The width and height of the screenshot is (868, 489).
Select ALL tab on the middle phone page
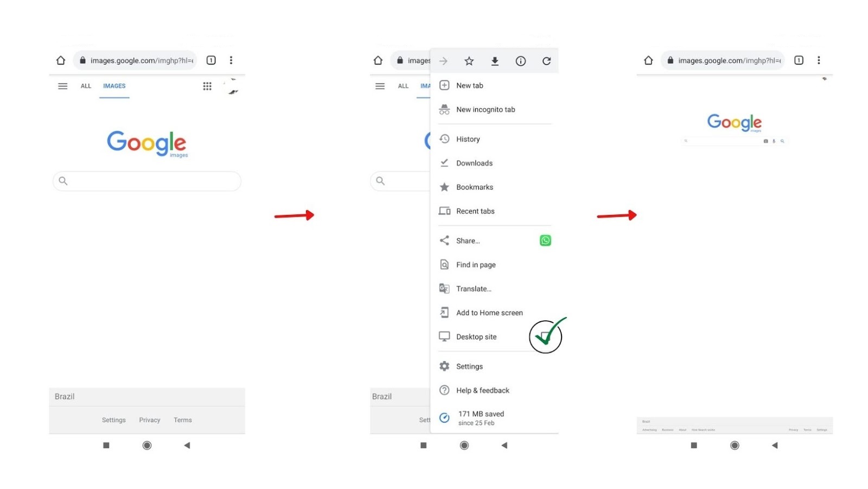[x=403, y=86]
